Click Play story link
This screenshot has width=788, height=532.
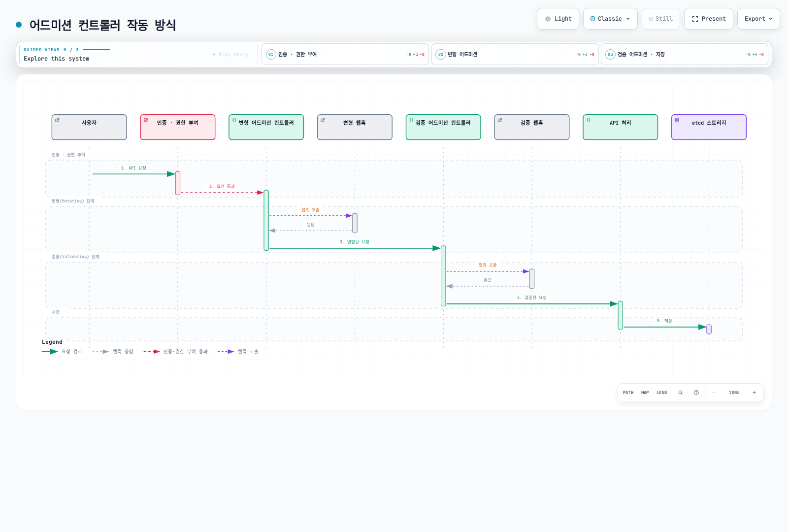point(230,55)
